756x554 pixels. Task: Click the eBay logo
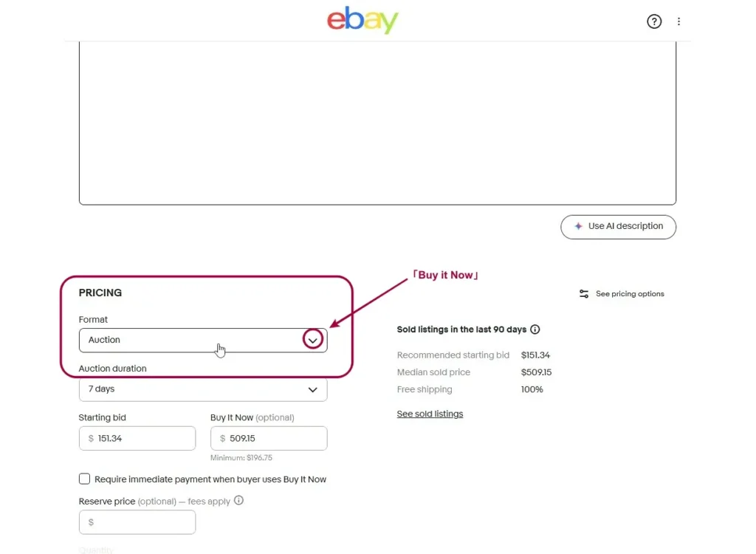coord(362,21)
